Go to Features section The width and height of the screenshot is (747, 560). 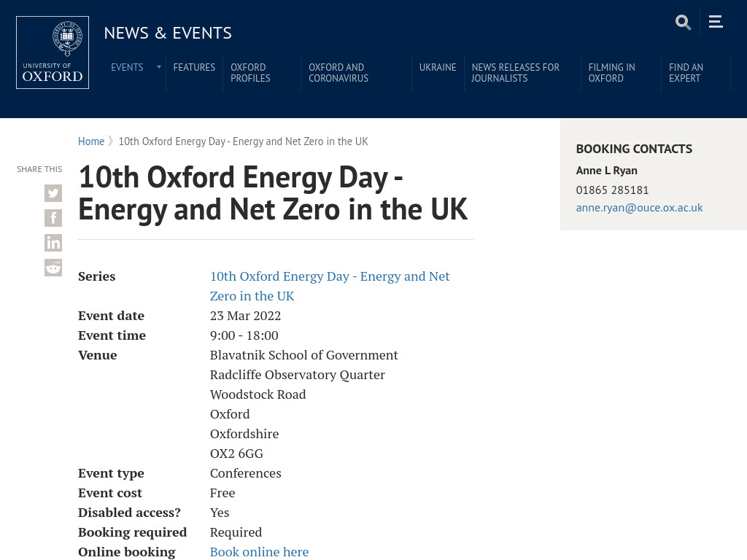pyautogui.click(x=194, y=67)
